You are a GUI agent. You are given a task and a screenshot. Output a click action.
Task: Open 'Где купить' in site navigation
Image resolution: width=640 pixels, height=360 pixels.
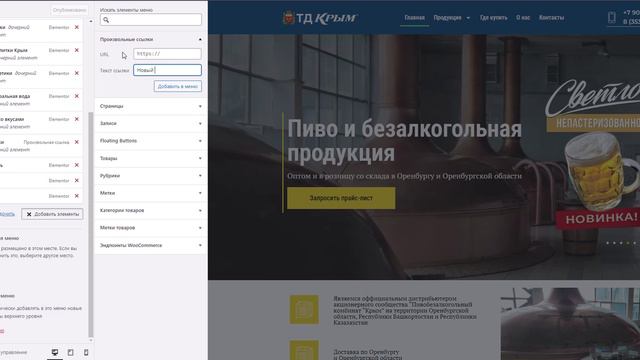[493, 18]
